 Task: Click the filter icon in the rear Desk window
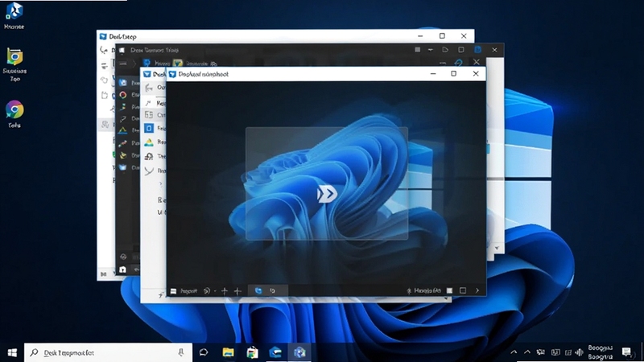105,65
